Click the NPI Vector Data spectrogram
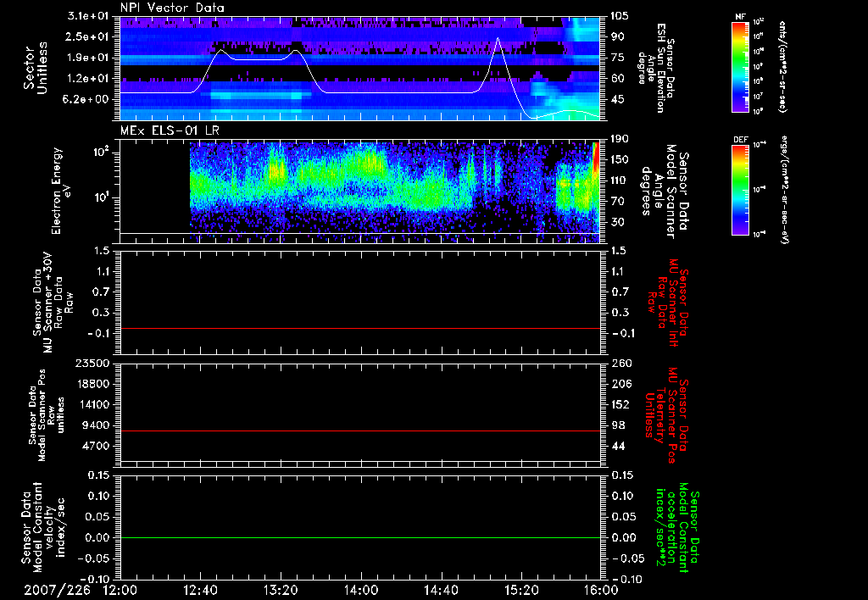Viewport: 868px width, 600px height. pos(359,68)
